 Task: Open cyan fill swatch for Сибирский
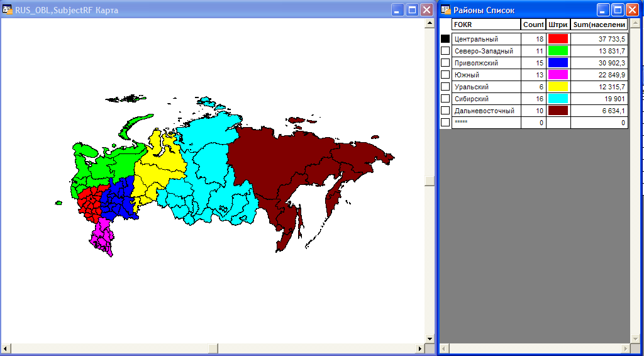(558, 99)
